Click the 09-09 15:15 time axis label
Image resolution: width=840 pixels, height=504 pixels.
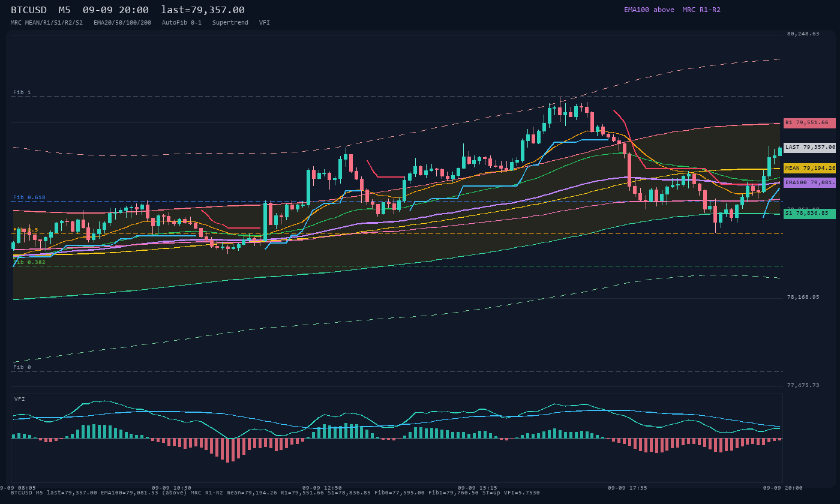(x=478, y=488)
